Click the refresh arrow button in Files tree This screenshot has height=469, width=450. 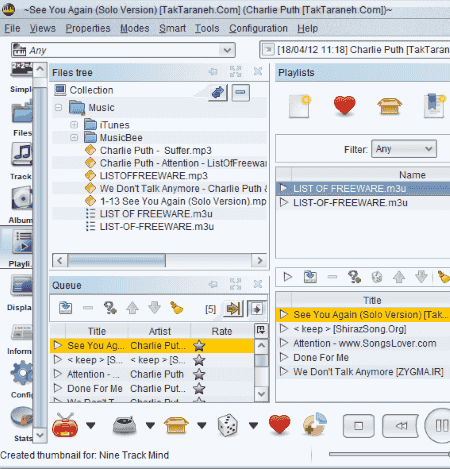218,92
